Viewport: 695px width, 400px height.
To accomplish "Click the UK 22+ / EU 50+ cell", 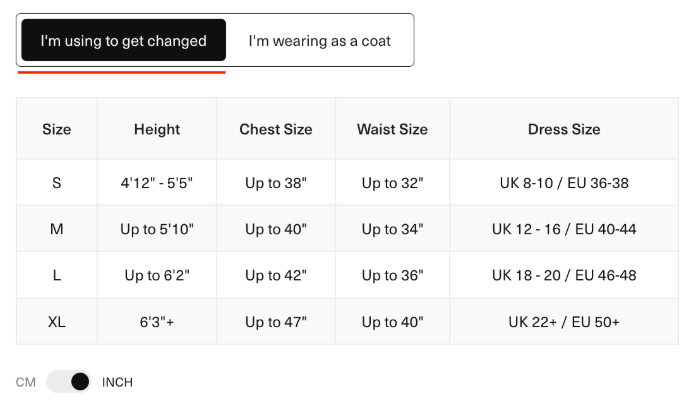I will [564, 322].
